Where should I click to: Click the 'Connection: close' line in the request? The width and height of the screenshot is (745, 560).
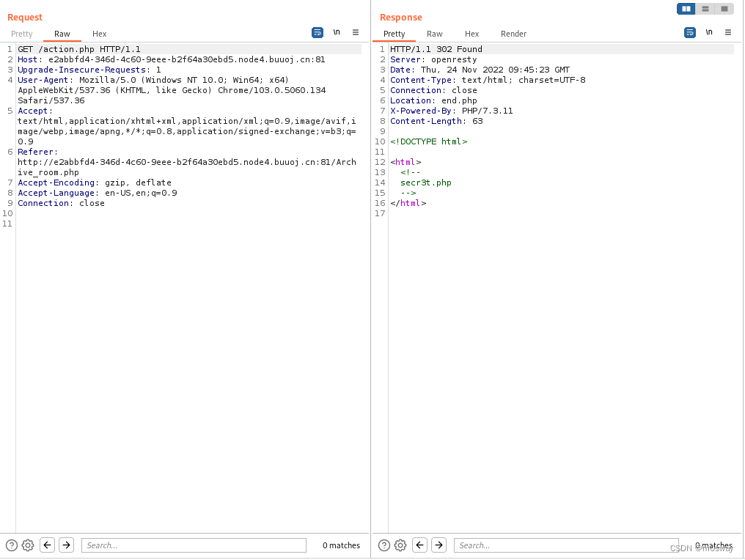pos(62,203)
